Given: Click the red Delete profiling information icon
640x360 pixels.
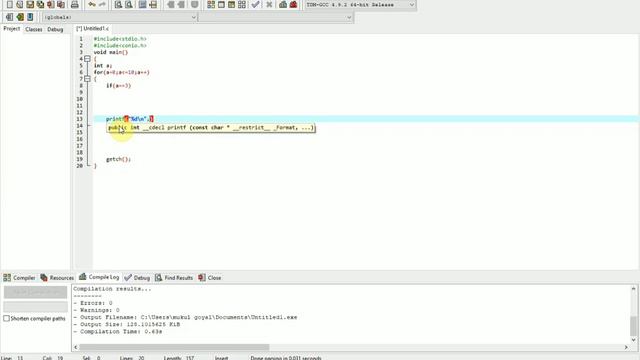Looking at the screenshot, I should [x=293, y=4].
